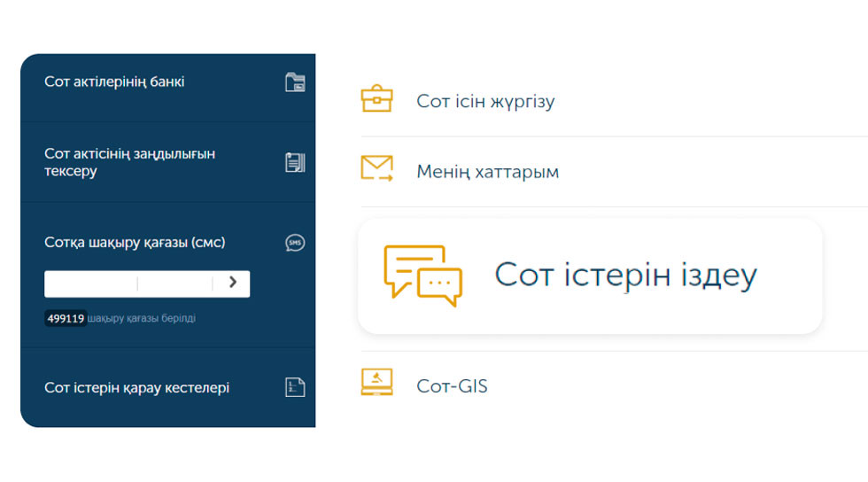
Task: Click the laptop gavel icon for Сот-GIS
Action: pyautogui.click(x=376, y=383)
